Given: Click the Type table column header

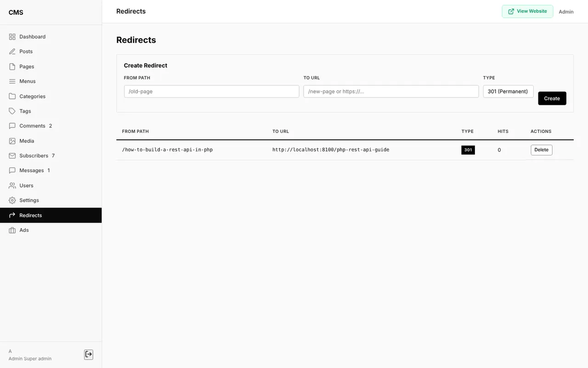Looking at the screenshot, I should click(x=468, y=132).
